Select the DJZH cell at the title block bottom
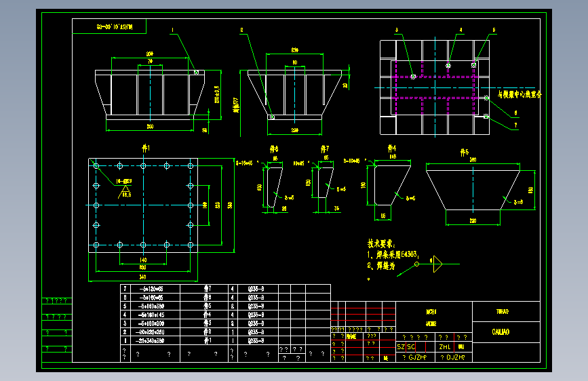The width and height of the screenshot is (588, 381). [454, 357]
